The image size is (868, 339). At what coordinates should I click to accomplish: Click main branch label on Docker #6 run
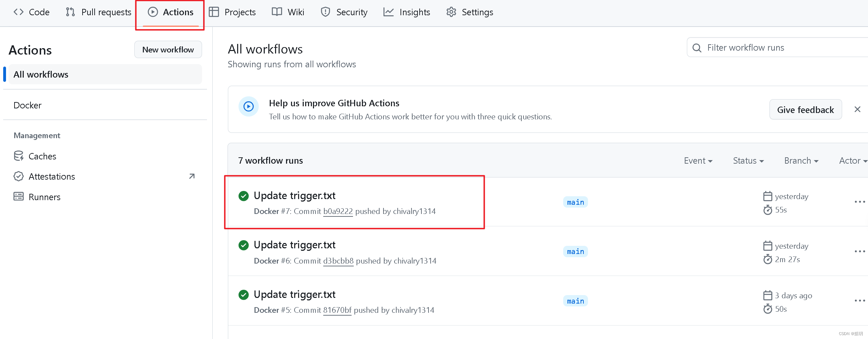coord(575,251)
